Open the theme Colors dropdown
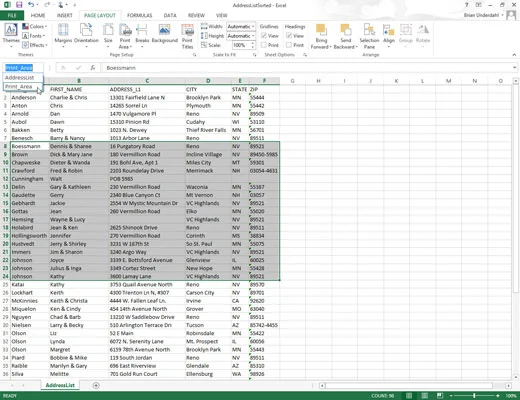Image resolution: width=520 pixels, height=400 pixels. (x=35, y=26)
